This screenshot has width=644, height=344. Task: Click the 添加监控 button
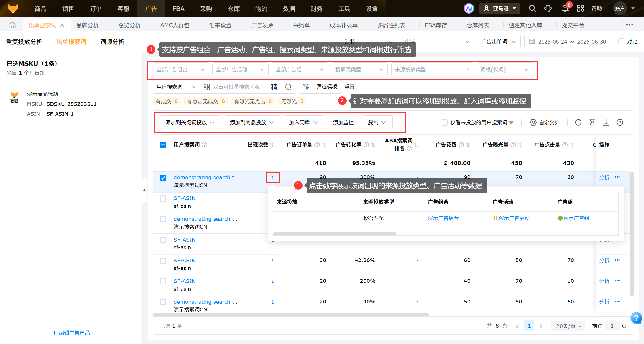(x=343, y=123)
